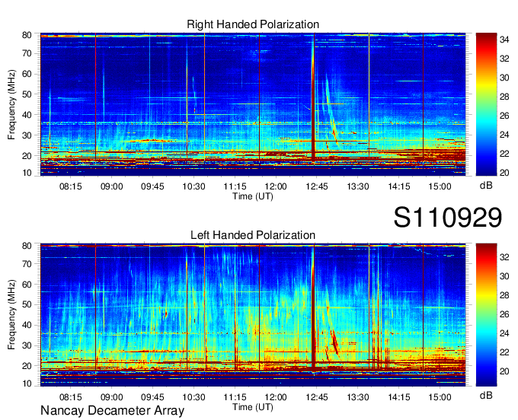Screen dimensions: 518x420
Task: Click the "24" value on Right Handed colorbar
Action: 504,135
